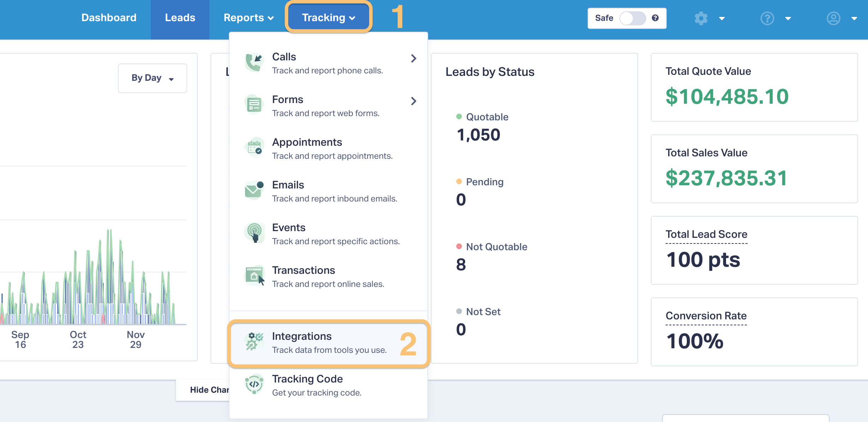This screenshot has width=868, height=422.
Task: Open the Reports dropdown menu
Action: (x=249, y=18)
